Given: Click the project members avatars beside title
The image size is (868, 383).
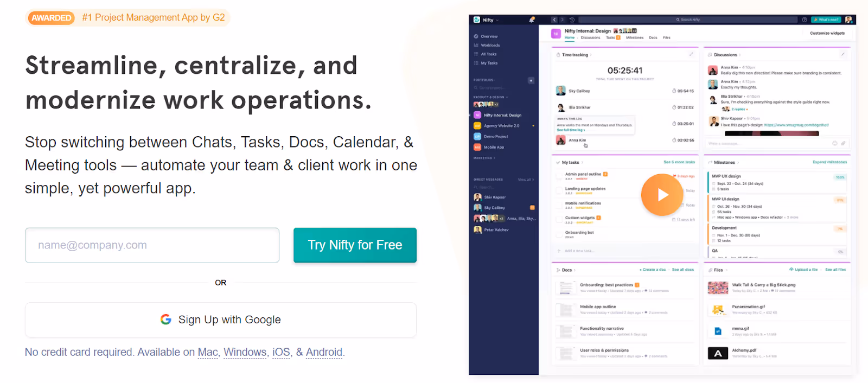Looking at the screenshot, I should coord(625,31).
